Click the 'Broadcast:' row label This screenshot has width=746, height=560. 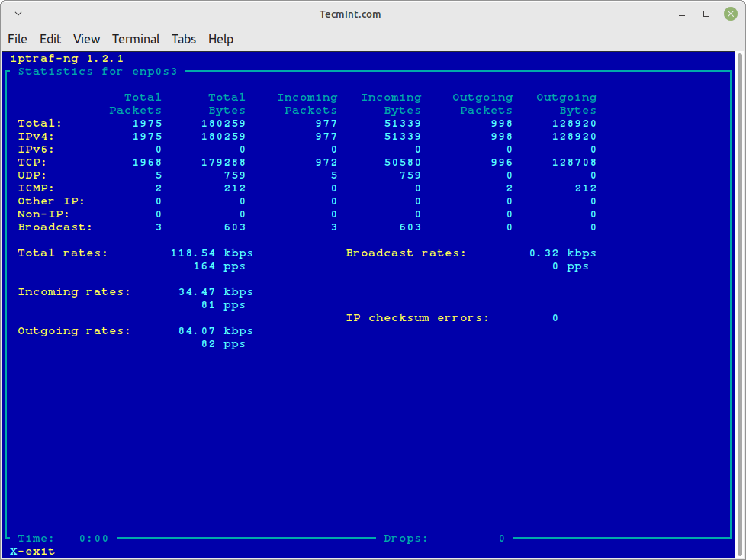[x=55, y=227]
